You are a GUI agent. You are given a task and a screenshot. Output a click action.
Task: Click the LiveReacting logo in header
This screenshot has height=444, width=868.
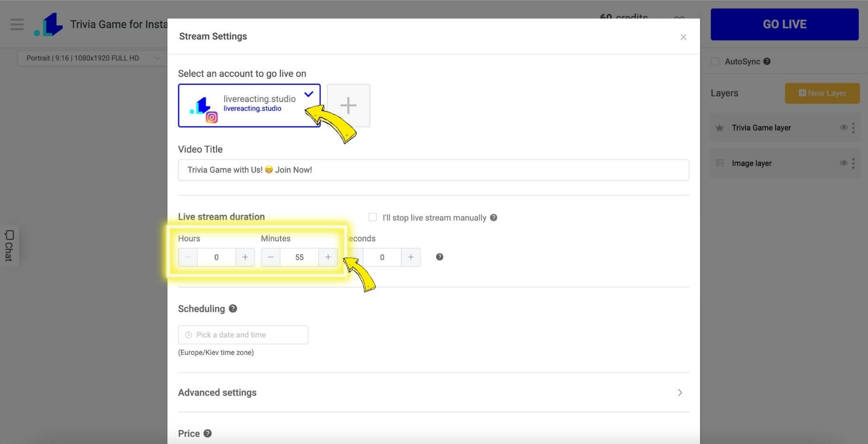point(48,24)
